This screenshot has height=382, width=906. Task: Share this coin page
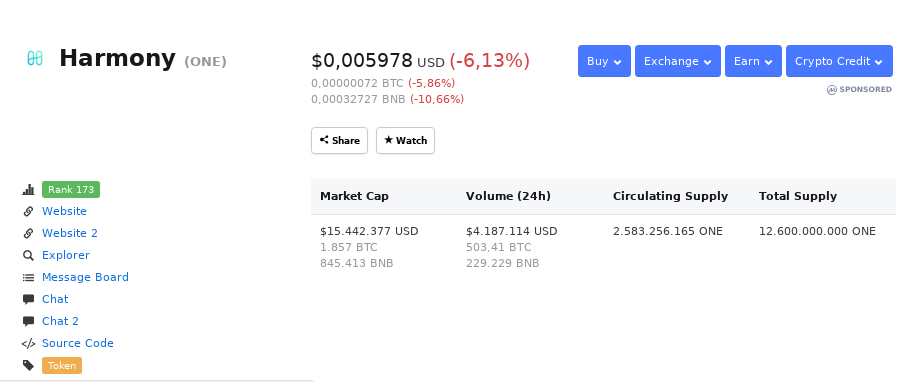point(340,140)
